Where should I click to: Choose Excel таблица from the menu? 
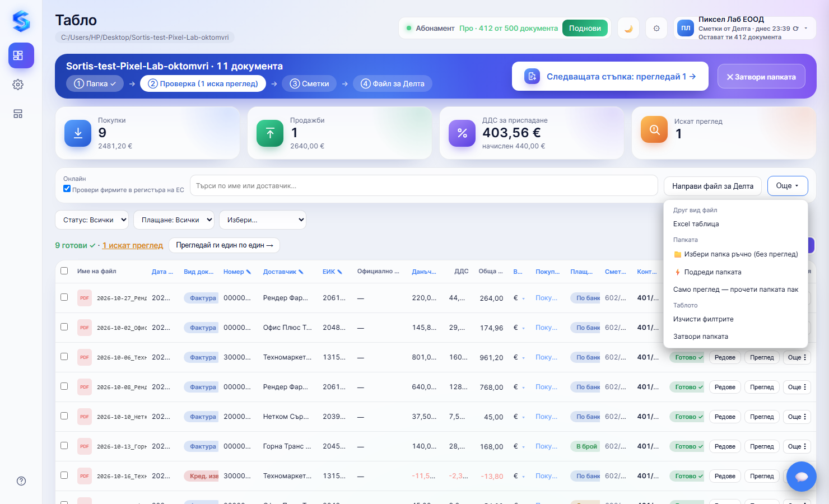[x=735, y=224]
